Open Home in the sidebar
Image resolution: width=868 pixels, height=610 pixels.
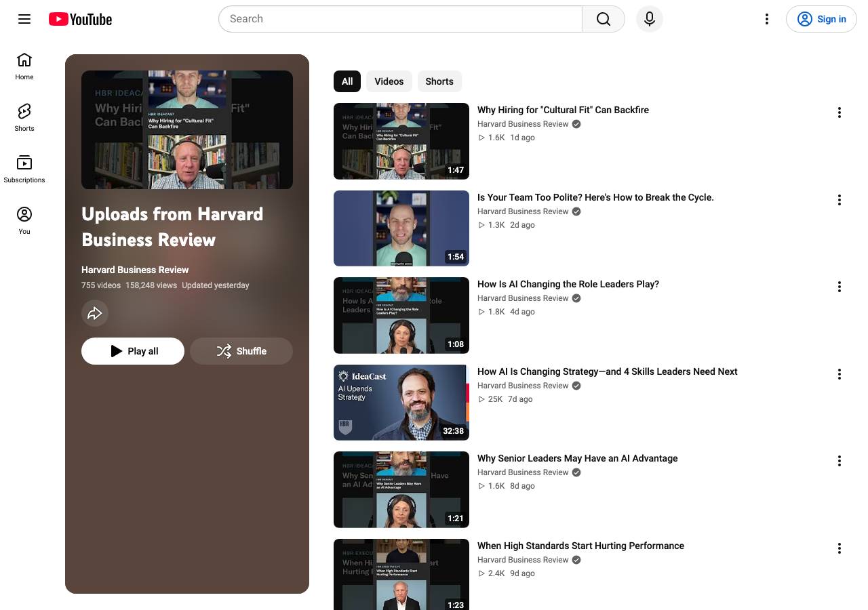[24, 66]
